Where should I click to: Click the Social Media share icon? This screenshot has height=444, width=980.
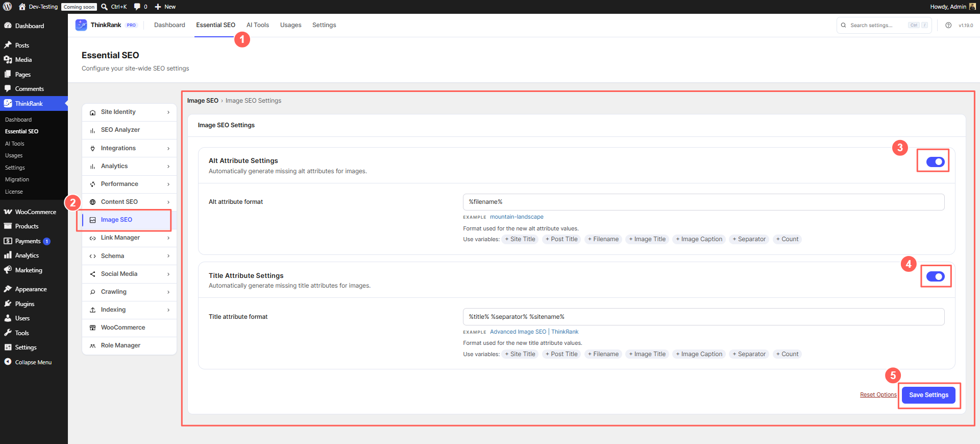pos(92,274)
